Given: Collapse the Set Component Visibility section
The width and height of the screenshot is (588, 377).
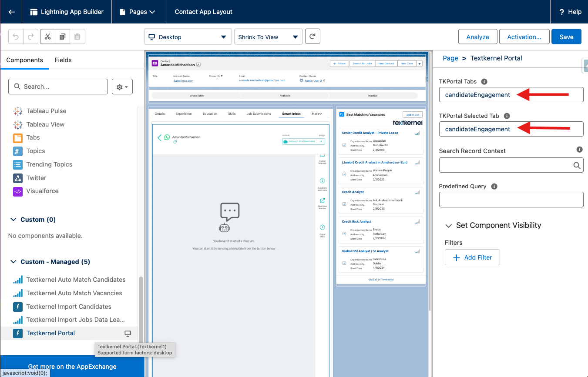Looking at the screenshot, I should pos(448,226).
